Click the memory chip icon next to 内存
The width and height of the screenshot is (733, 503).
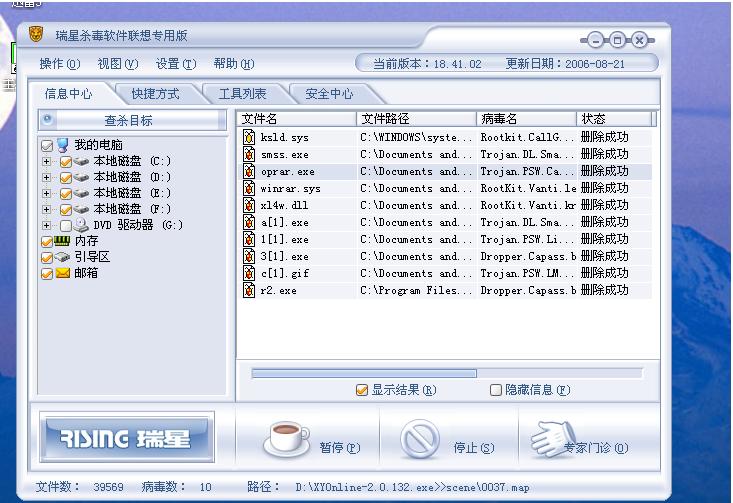pyautogui.click(x=62, y=241)
